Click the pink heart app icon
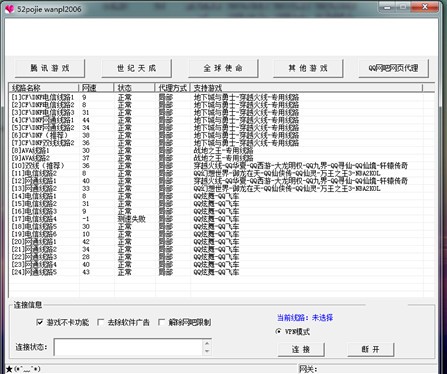Screen dimensions: 447x374 9,8
